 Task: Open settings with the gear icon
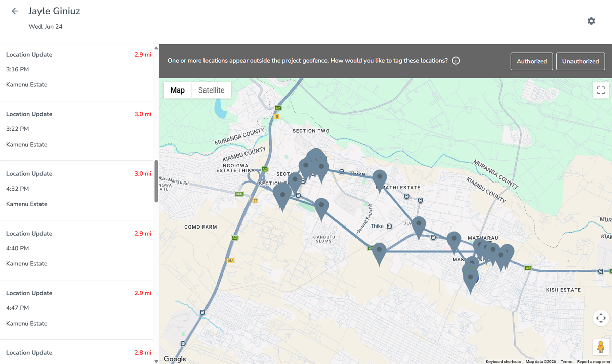[x=591, y=21]
